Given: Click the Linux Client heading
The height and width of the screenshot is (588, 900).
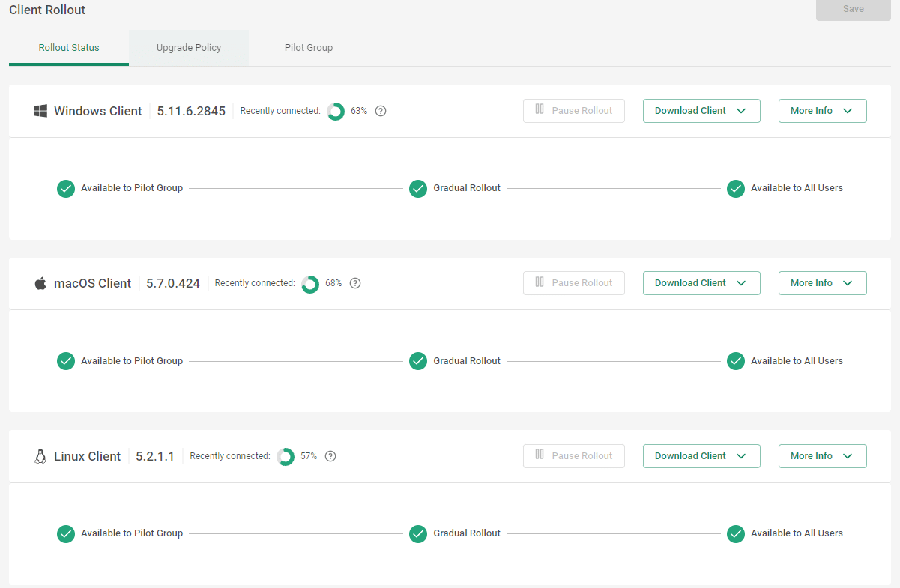Looking at the screenshot, I should [88, 456].
